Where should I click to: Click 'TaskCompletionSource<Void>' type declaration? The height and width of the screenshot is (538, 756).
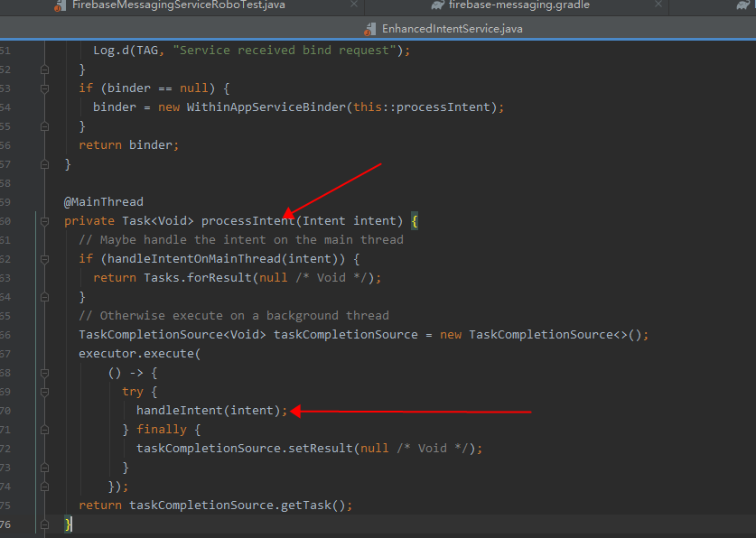click(x=173, y=334)
